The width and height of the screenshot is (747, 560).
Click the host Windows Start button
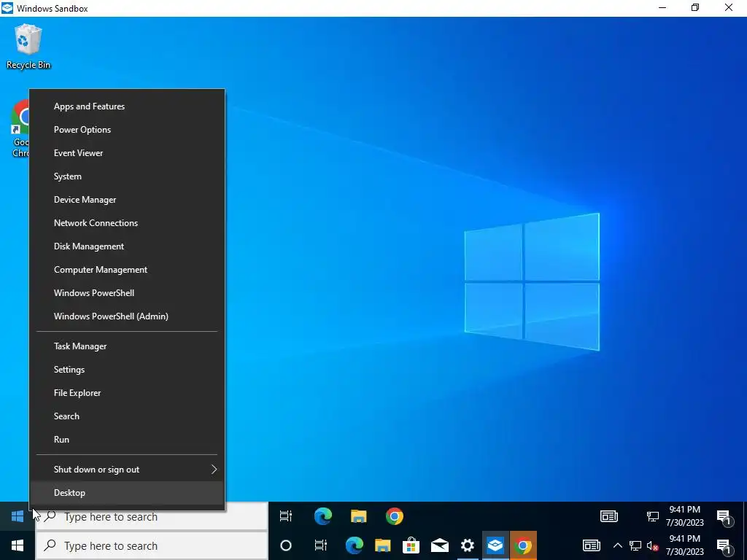18,545
